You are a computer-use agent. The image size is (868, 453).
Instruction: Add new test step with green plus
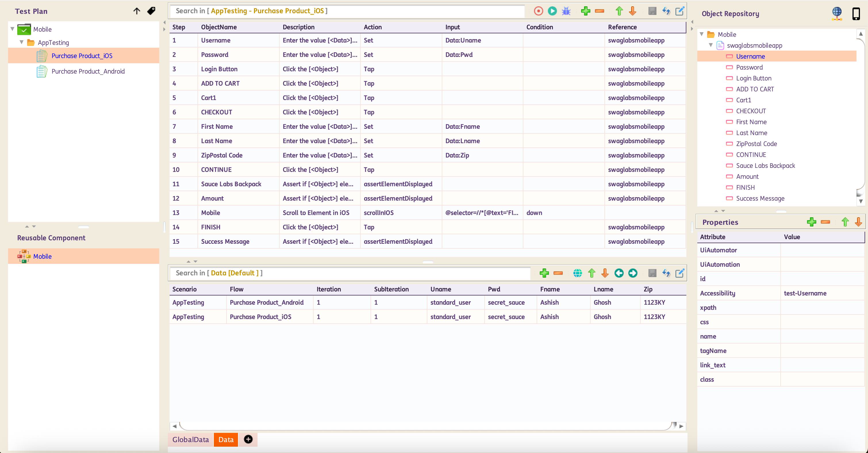(x=585, y=11)
